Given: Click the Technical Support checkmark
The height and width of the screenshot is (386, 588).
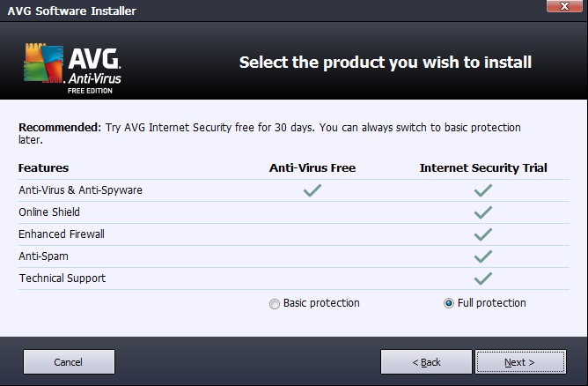Looking at the screenshot, I should [x=482, y=278].
